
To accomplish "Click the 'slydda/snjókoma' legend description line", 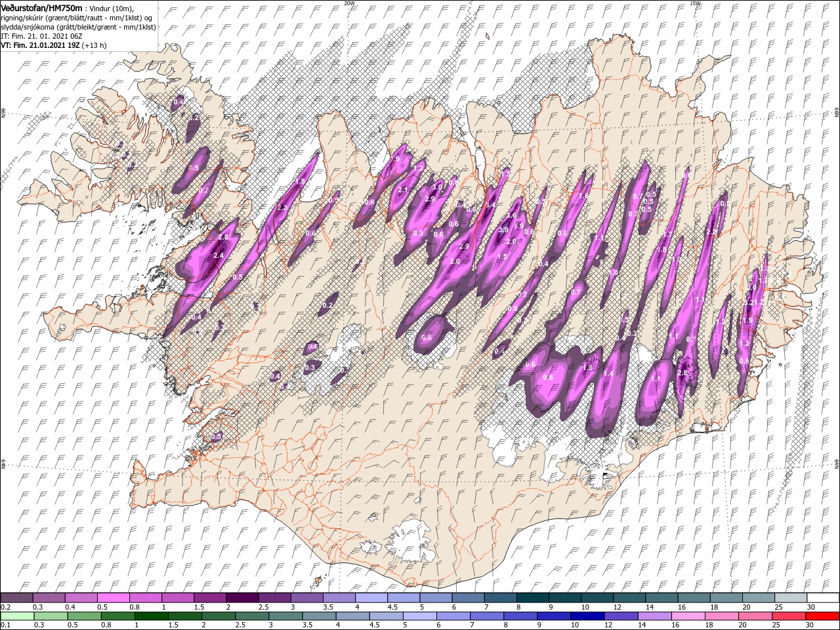I will click(79, 26).
